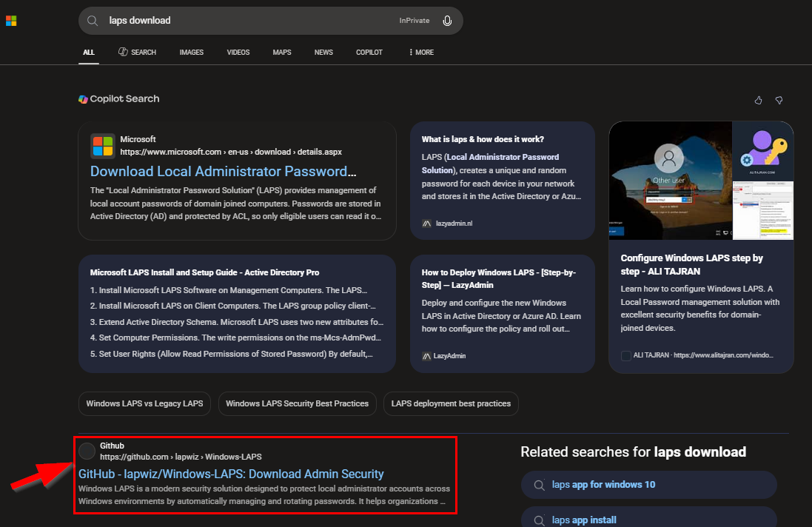Open the GitHub lapwiz/Windows-LAPS result link

point(231,474)
